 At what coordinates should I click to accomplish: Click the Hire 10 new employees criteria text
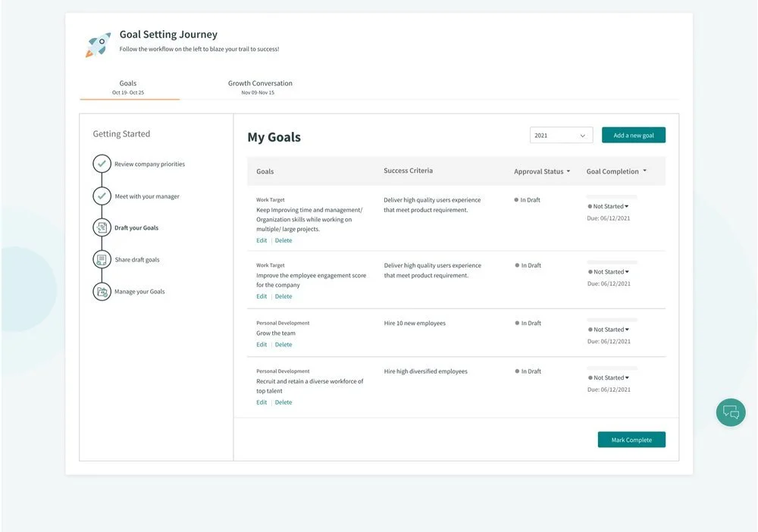415,323
